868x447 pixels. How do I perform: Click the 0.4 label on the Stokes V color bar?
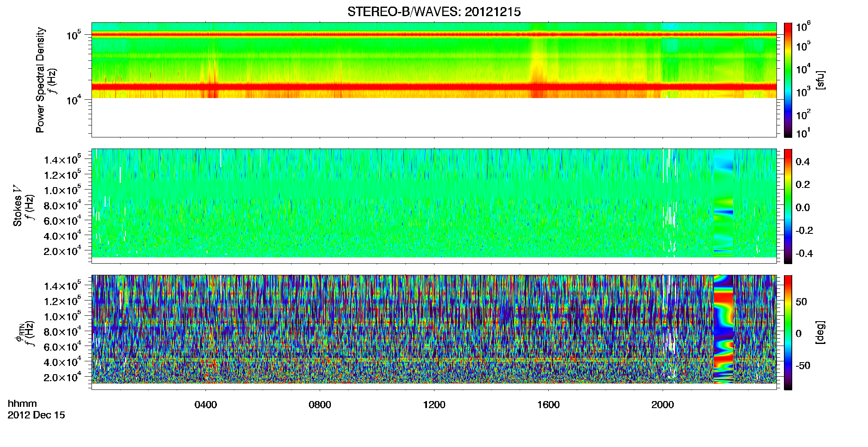803,162
